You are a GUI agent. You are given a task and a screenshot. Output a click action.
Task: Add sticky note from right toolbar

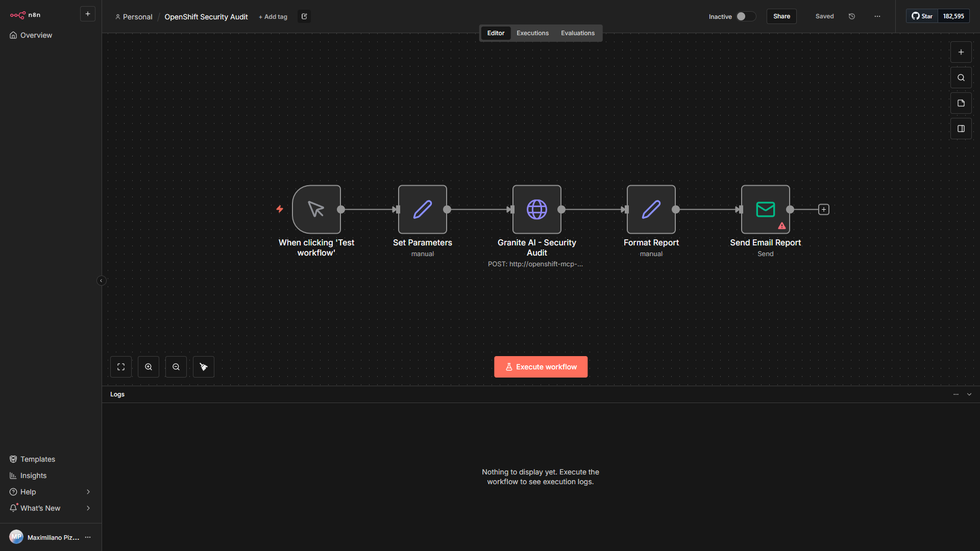coord(961,103)
